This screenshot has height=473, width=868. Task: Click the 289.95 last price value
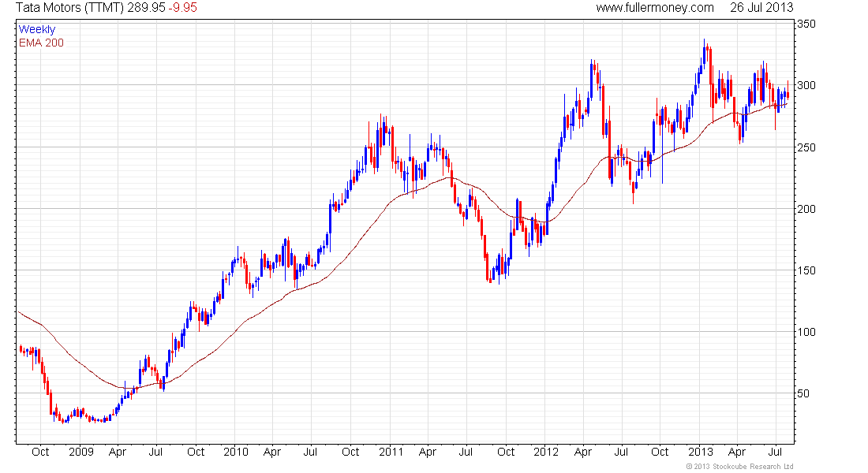[x=146, y=8]
